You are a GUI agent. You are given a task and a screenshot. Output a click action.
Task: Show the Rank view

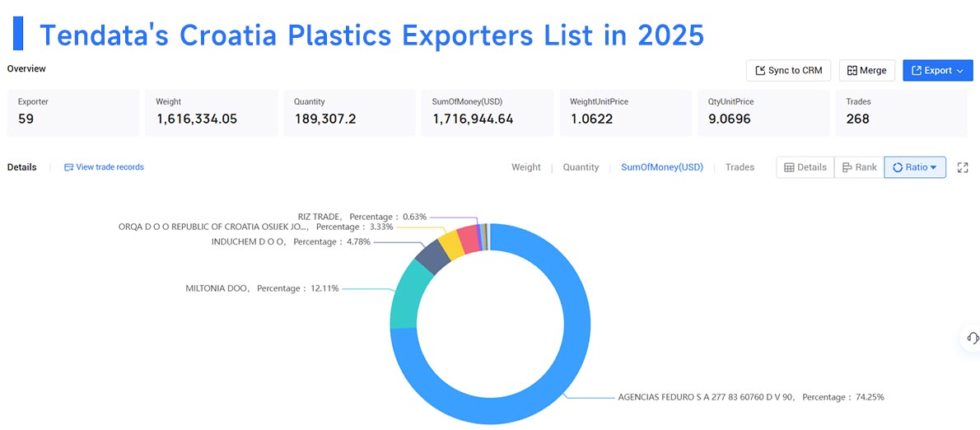pyautogui.click(x=859, y=167)
